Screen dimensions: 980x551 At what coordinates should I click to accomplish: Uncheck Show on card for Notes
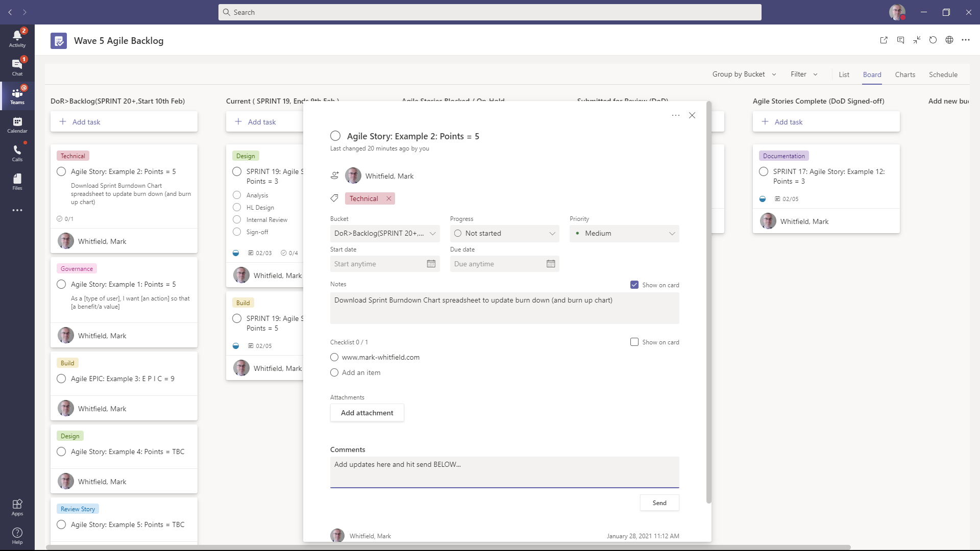[x=634, y=285]
